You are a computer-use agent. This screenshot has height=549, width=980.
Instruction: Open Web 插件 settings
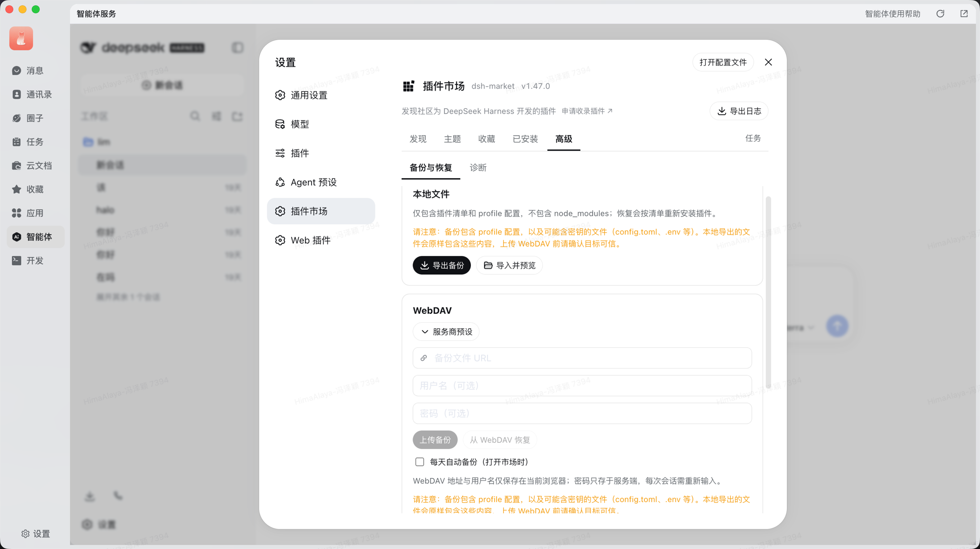click(321, 240)
